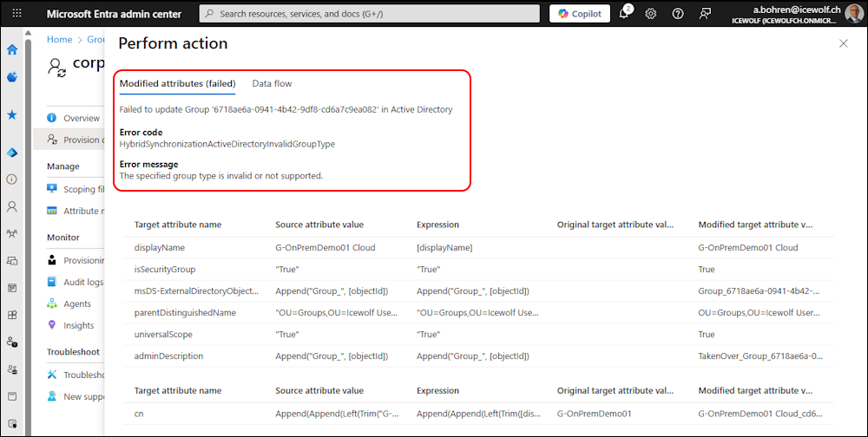The width and height of the screenshot is (868, 437).
Task: Click the Users icon in left rail
Action: 12,207
